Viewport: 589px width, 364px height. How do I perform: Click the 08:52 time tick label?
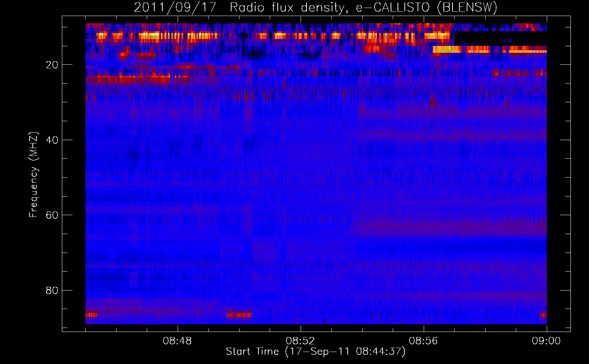[300, 341]
